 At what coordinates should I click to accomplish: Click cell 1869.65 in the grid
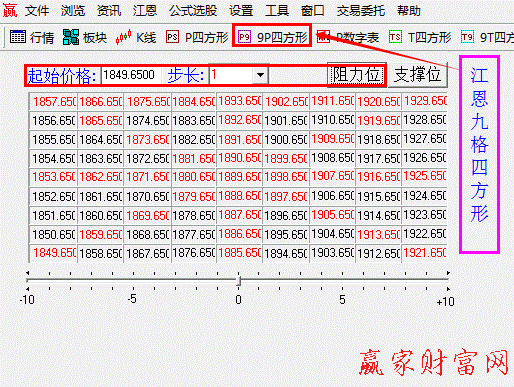(x=148, y=216)
